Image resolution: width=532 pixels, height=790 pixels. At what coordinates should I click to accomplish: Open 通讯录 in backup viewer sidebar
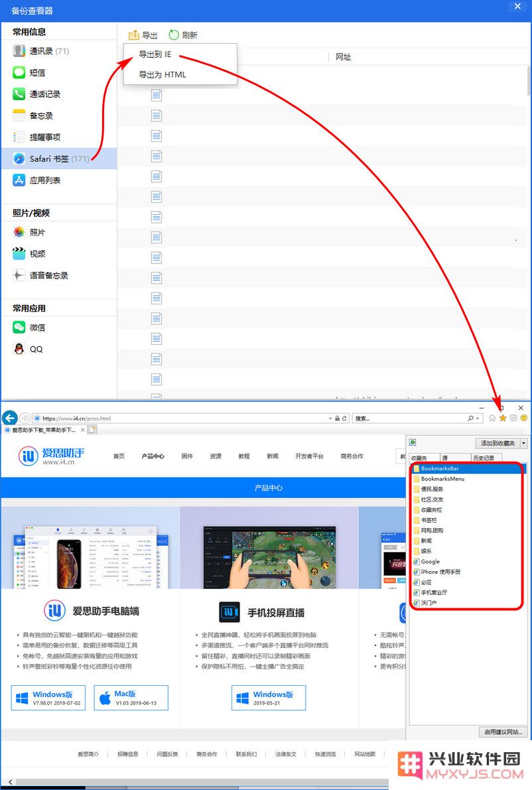click(49, 51)
